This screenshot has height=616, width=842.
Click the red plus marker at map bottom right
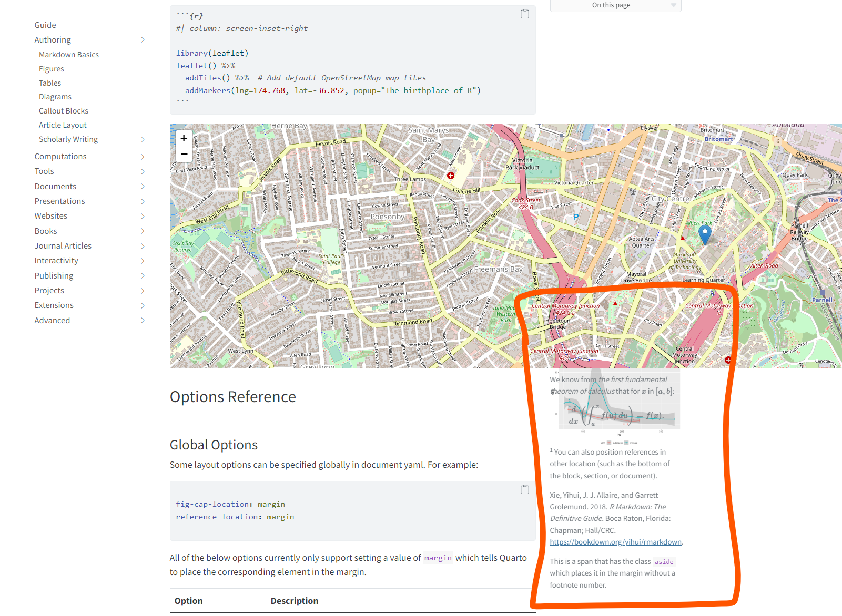pyautogui.click(x=728, y=360)
